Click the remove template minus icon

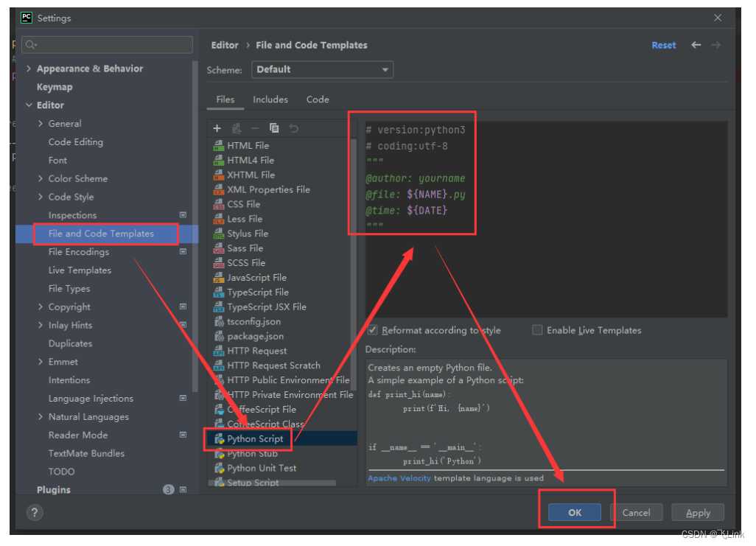(255, 128)
